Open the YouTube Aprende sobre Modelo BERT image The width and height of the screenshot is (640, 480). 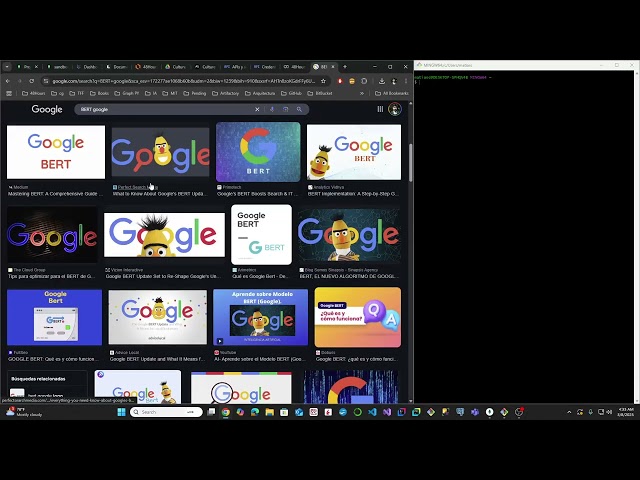pos(260,317)
